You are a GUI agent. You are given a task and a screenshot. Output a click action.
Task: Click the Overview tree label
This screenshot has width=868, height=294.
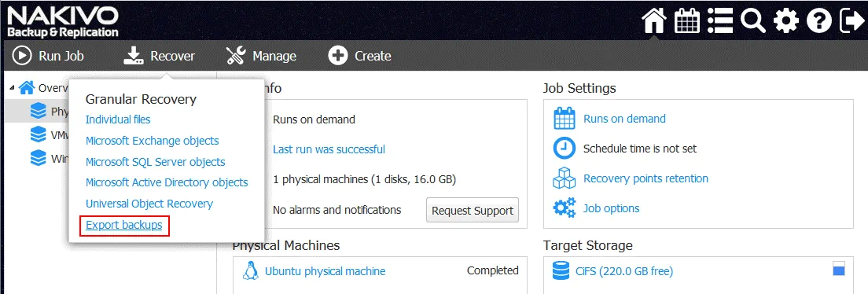53,87
